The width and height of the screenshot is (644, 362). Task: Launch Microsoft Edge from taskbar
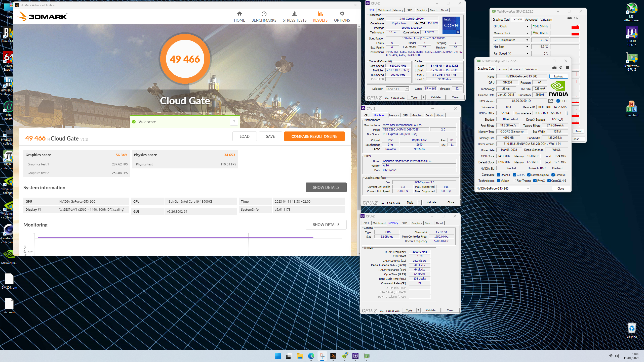tap(311, 356)
